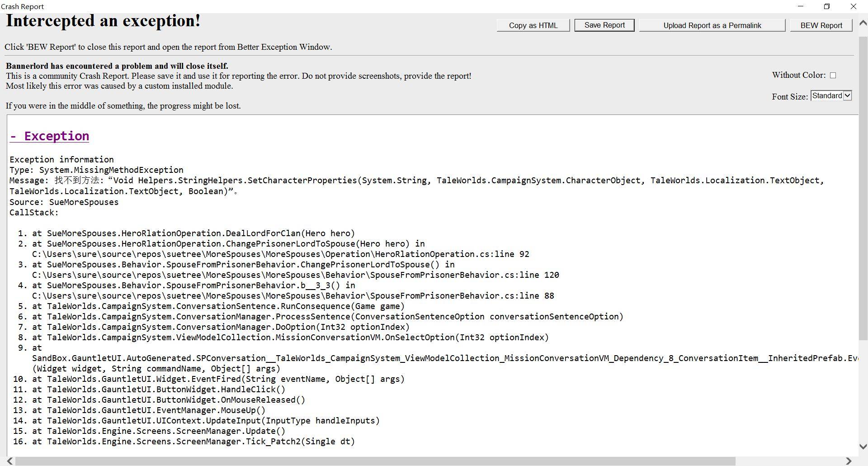Click Message line with SetCharacterProperties
This screenshot has width=868, height=466.
tap(416, 186)
